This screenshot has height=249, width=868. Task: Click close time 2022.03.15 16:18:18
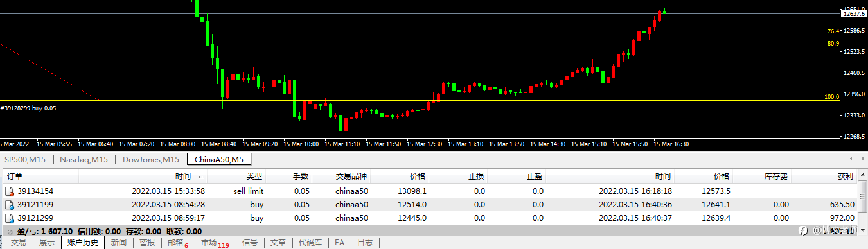pos(635,191)
